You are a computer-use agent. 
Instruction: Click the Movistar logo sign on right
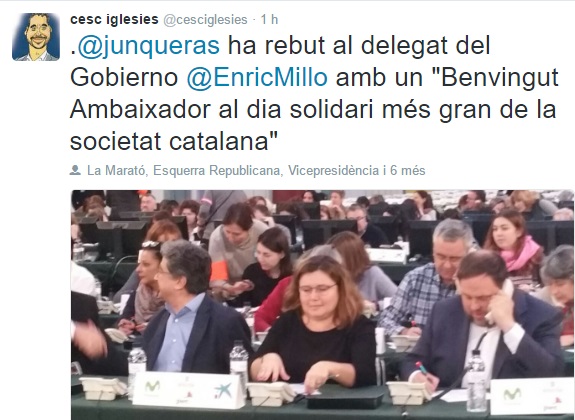pyautogui.click(x=512, y=394)
